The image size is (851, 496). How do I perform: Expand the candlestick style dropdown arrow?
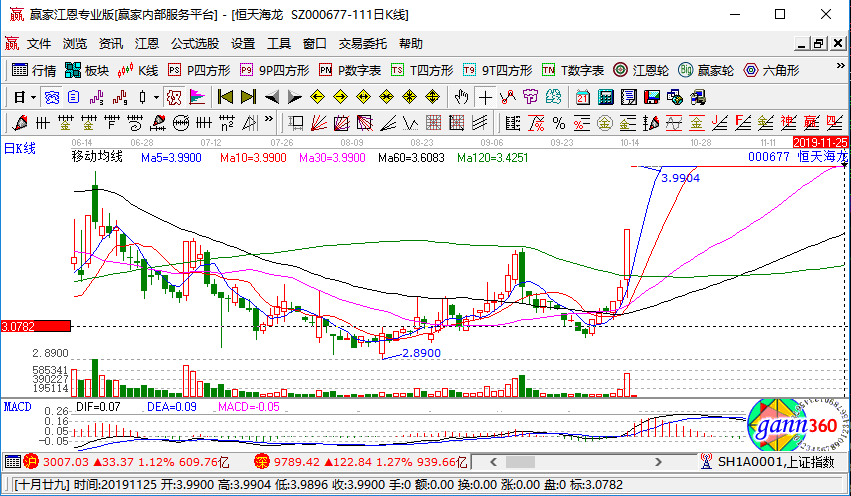[156, 98]
